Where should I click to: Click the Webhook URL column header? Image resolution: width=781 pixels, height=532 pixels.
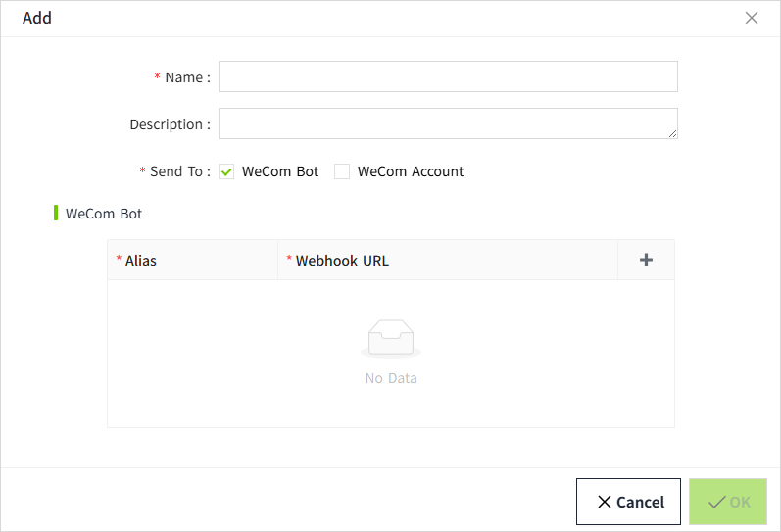[x=342, y=261]
